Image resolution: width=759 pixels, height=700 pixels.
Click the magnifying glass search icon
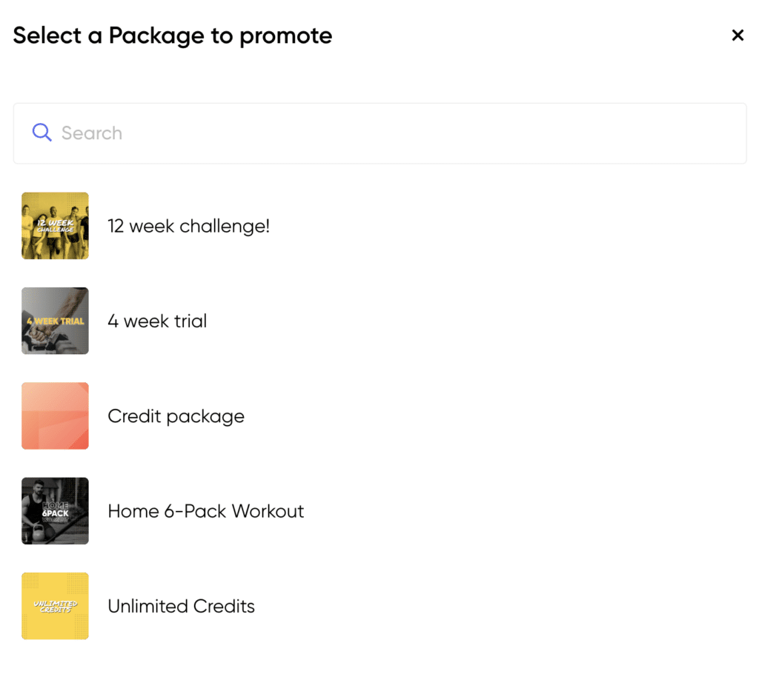42,133
